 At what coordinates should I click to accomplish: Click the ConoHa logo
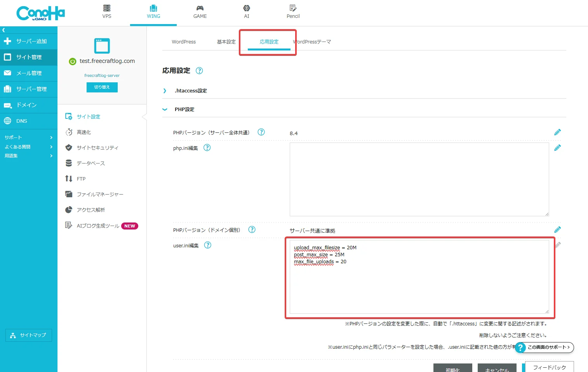tap(40, 13)
